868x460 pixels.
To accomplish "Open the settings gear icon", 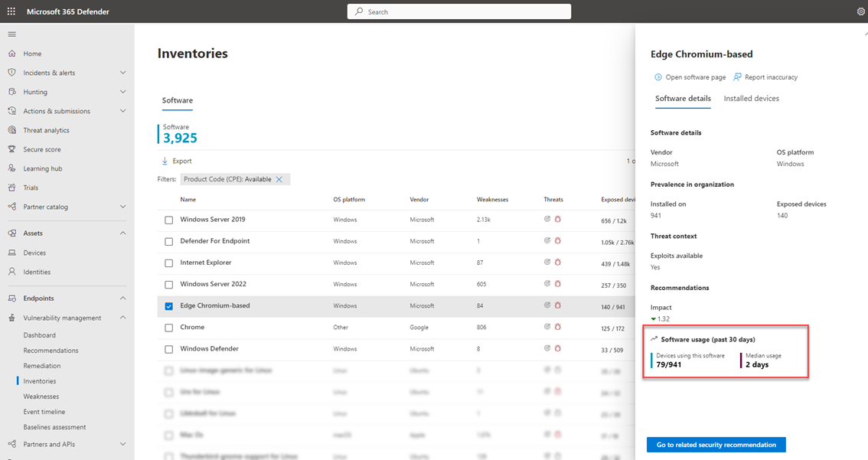I will (x=861, y=11).
